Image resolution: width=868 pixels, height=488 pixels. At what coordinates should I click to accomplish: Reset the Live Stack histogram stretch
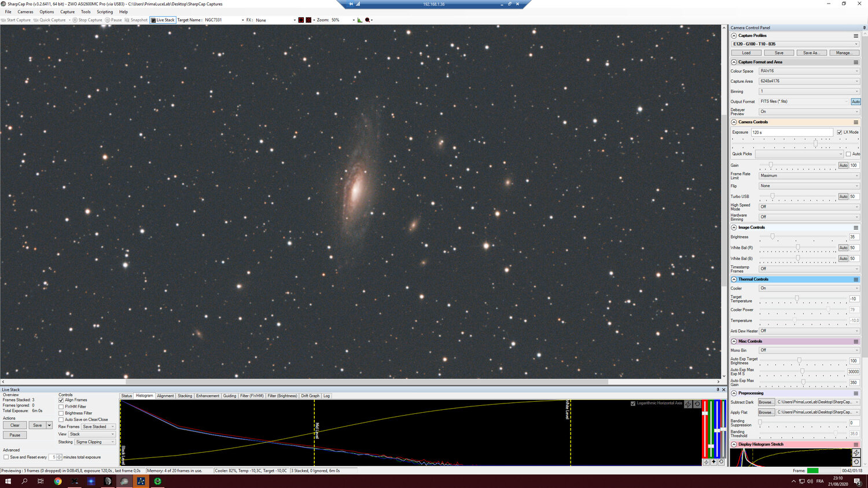(697, 404)
